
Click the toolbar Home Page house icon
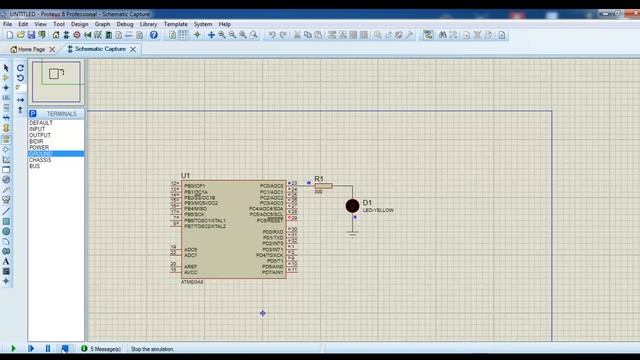pyautogui.click(x=56, y=35)
